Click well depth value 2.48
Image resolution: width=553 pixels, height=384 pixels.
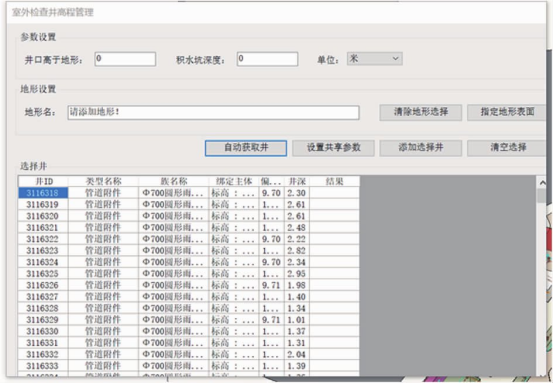[296, 227]
